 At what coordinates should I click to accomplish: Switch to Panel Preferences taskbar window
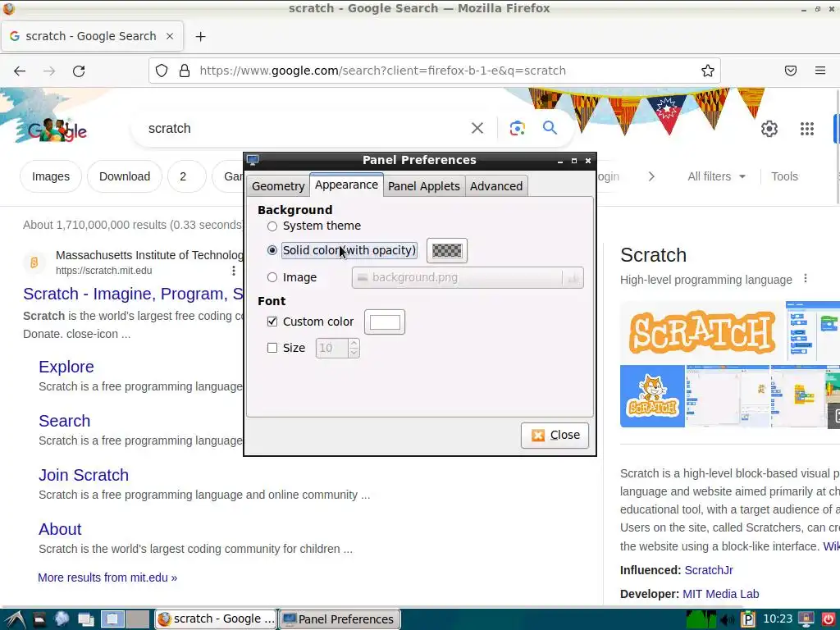[340, 619]
